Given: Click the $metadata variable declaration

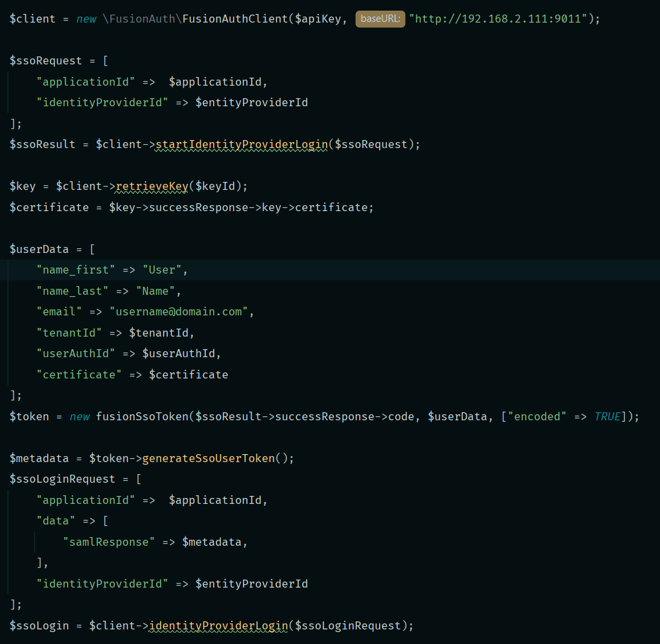Looking at the screenshot, I should pyautogui.click(x=39, y=458).
